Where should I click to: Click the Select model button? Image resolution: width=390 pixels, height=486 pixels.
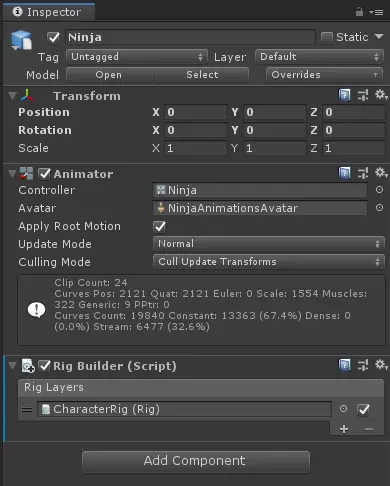click(x=202, y=75)
